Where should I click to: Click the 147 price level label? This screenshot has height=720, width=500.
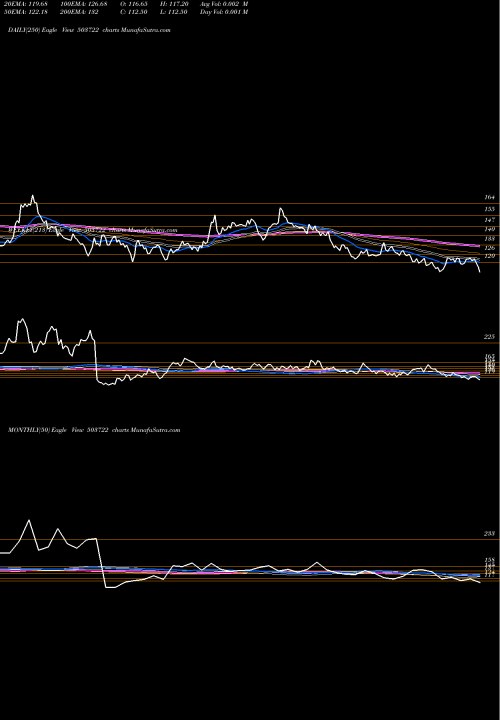tap(489, 220)
